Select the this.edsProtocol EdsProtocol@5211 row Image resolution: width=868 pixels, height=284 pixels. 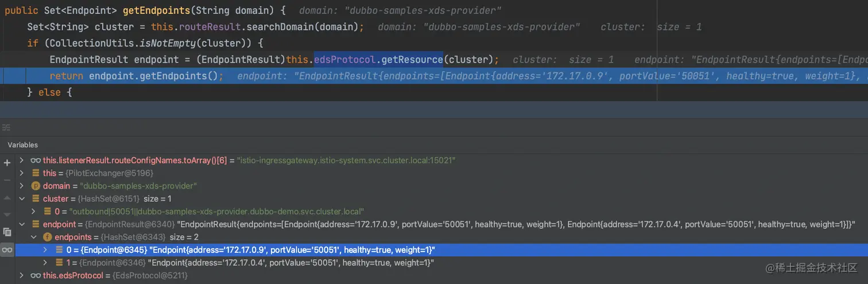(441, 275)
